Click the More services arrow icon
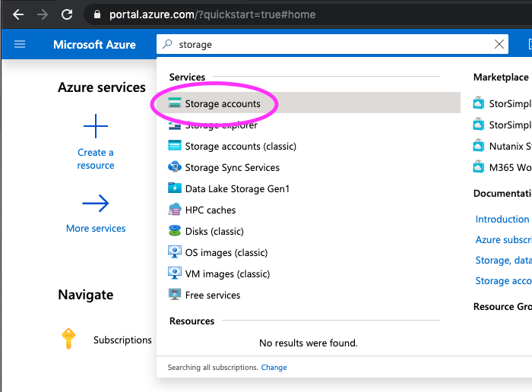532x392 pixels. [x=96, y=204]
